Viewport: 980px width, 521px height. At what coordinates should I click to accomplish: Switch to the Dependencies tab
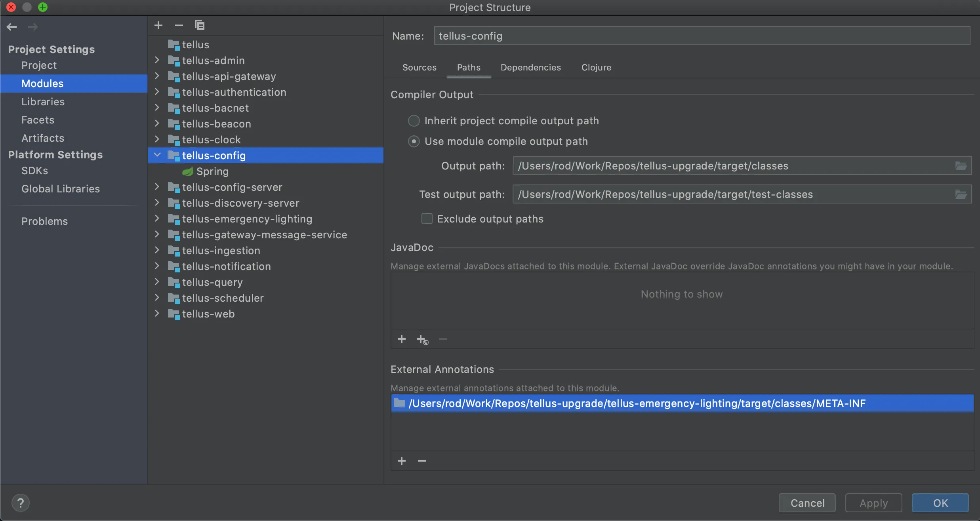[x=530, y=67]
